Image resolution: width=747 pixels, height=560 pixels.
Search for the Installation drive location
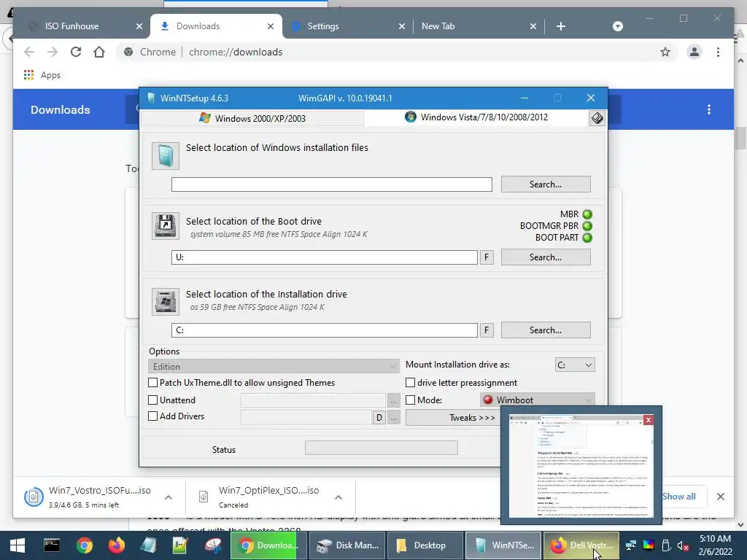coord(546,330)
